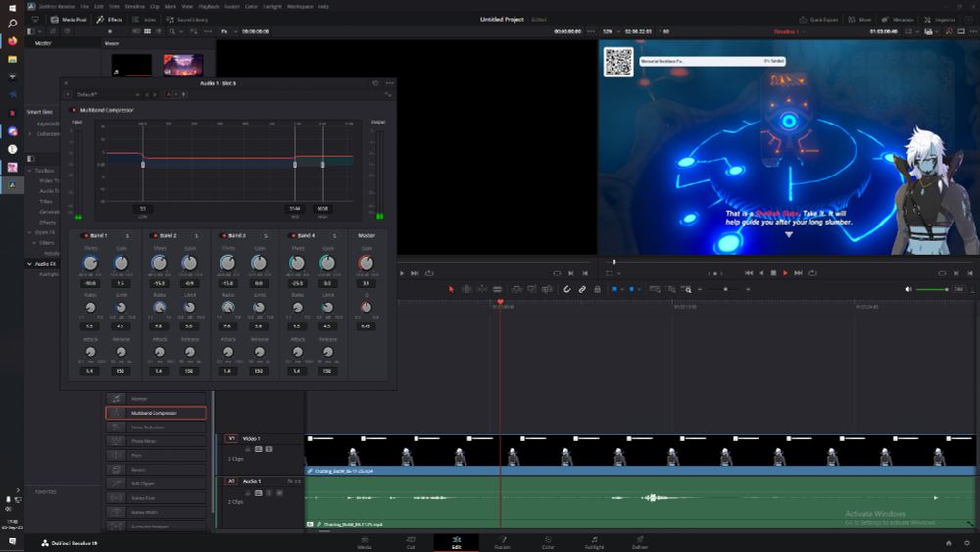Solo Band 3 with S button
Screen dimensions: 980x552
tap(265, 235)
